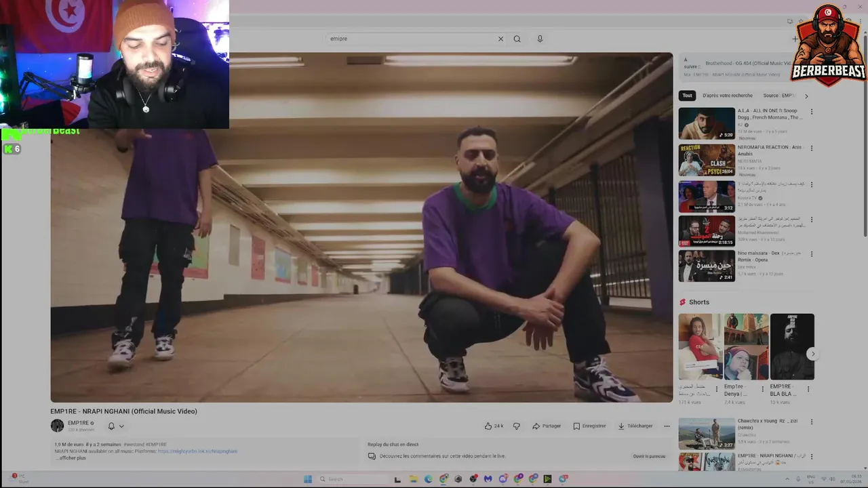
Task: Open the A.L.A - ALL IN ONE video thumbnail
Action: pos(707,123)
